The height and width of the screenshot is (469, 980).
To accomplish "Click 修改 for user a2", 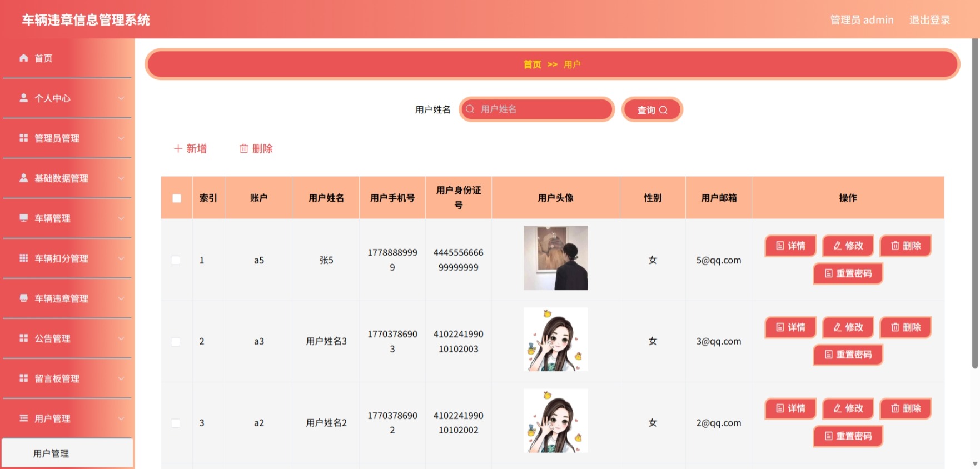I will pos(848,408).
